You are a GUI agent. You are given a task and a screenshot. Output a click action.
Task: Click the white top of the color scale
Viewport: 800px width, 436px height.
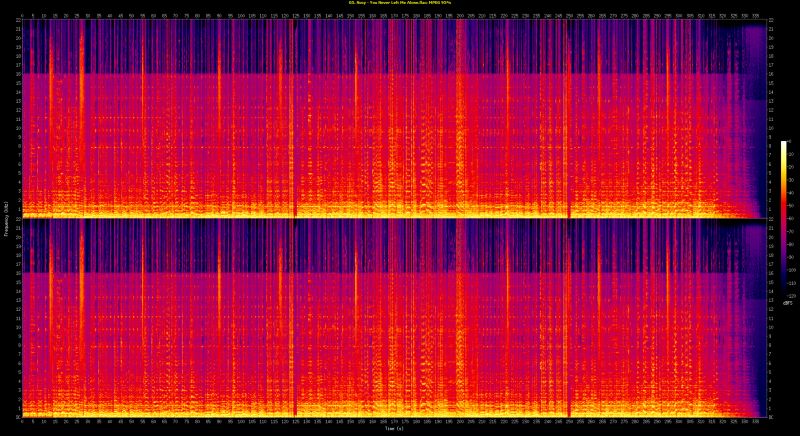click(x=784, y=144)
